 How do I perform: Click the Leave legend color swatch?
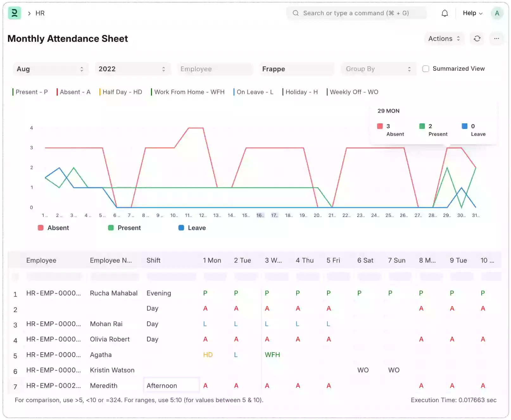coord(181,228)
